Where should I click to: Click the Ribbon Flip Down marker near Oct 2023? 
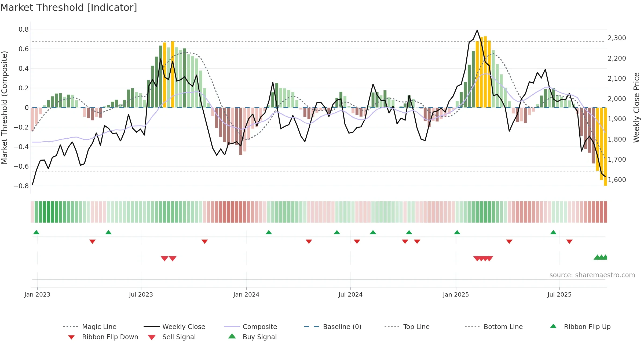tap(204, 242)
